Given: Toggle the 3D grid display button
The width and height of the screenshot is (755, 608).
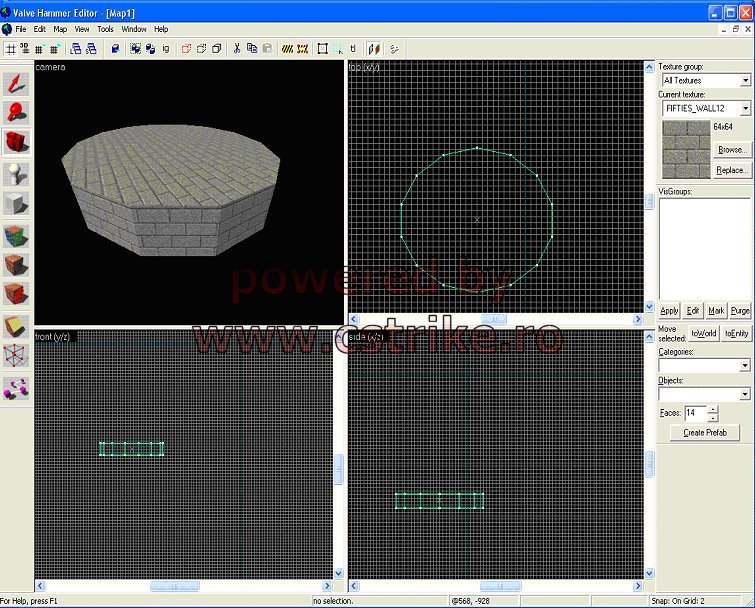Looking at the screenshot, I should coord(25,48).
